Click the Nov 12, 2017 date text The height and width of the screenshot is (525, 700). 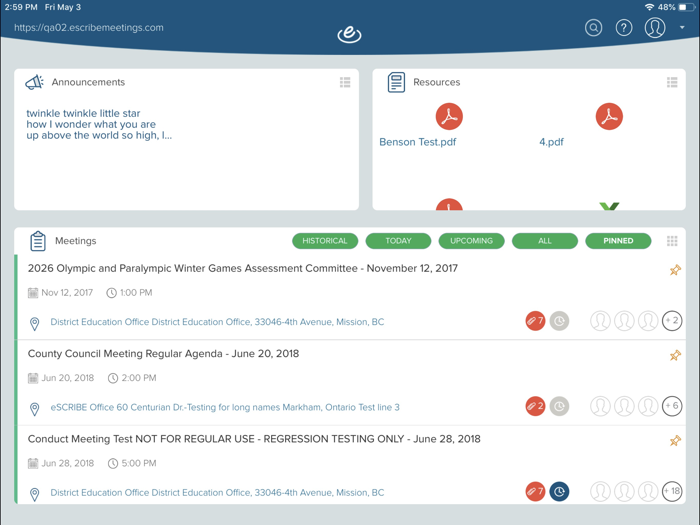point(67,292)
